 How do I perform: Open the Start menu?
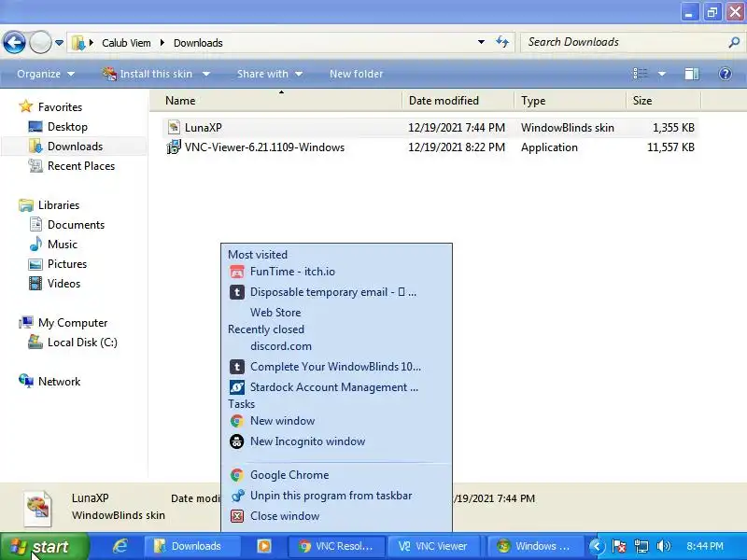44,546
